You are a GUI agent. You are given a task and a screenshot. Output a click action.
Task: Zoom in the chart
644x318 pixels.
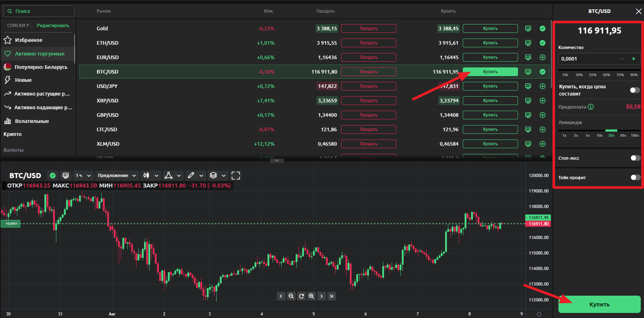point(311,296)
